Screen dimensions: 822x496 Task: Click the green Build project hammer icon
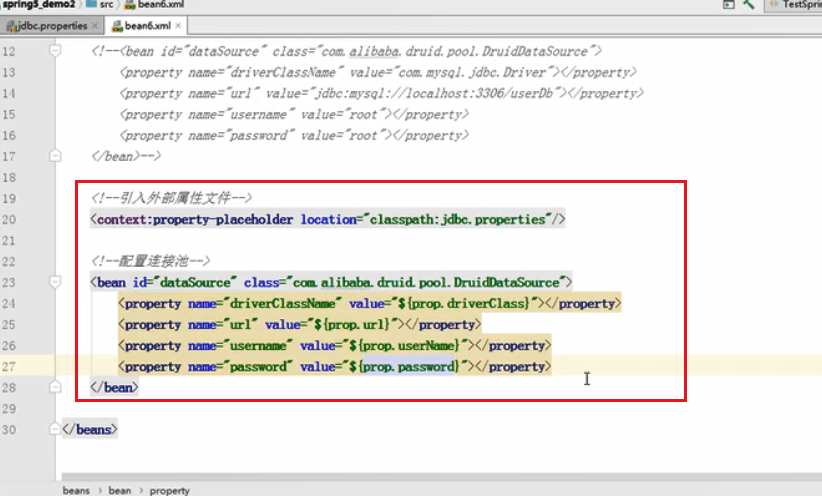click(748, 4)
